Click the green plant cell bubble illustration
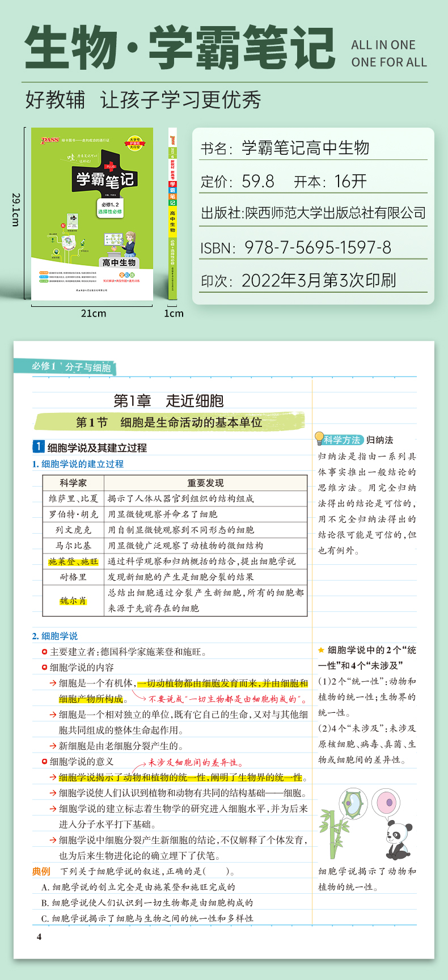 point(354,804)
